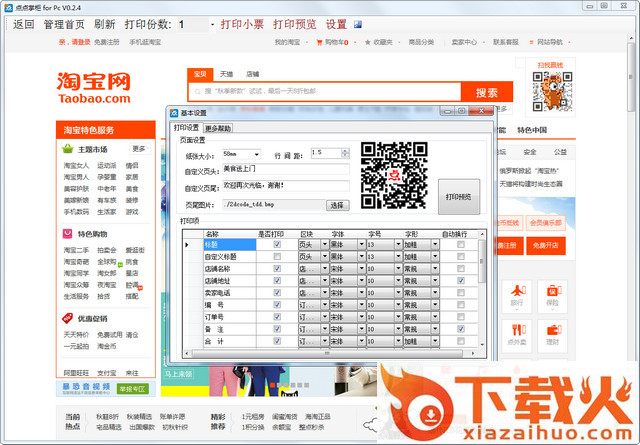Click the 主题市场 basket icon
The width and height of the screenshot is (640, 445).
click(67, 149)
